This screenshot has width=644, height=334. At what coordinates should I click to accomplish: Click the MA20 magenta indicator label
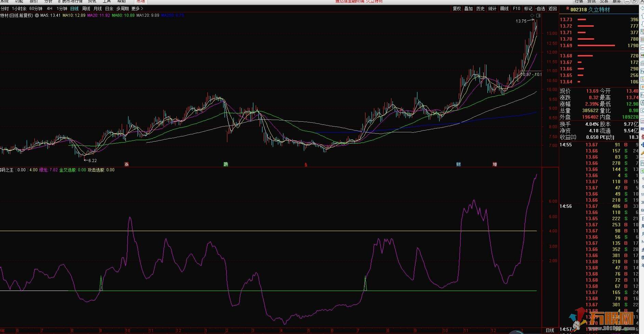[98, 15]
